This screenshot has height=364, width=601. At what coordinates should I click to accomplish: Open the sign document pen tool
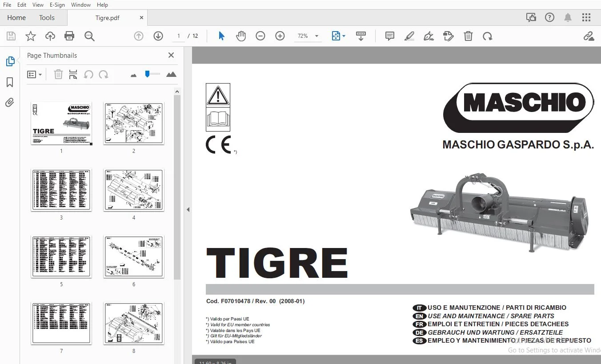[x=429, y=36]
